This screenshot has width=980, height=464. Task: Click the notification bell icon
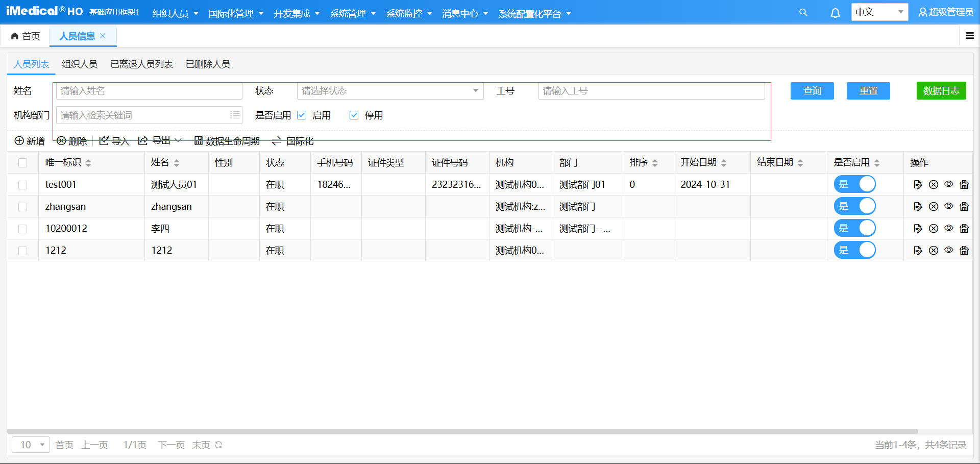[835, 12]
